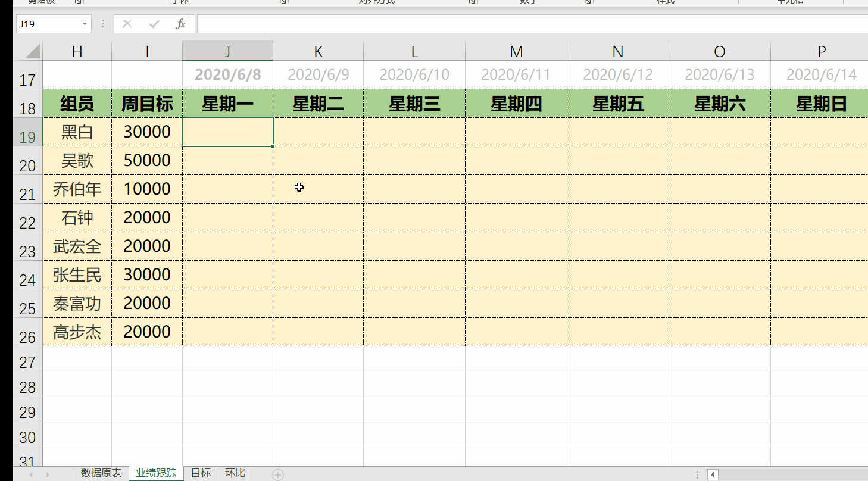Click into the formula bar input area

click(532, 24)
